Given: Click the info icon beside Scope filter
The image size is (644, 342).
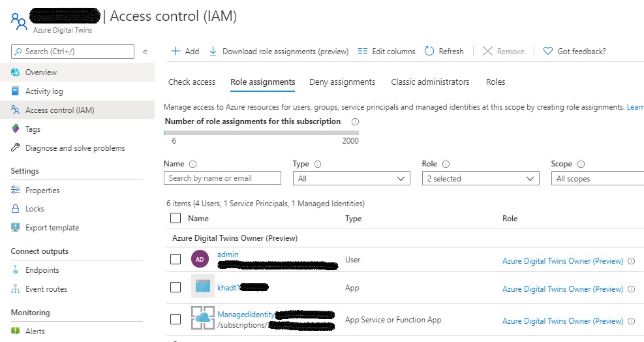Looking at the screenshot, I should click(x=581, y=164).
